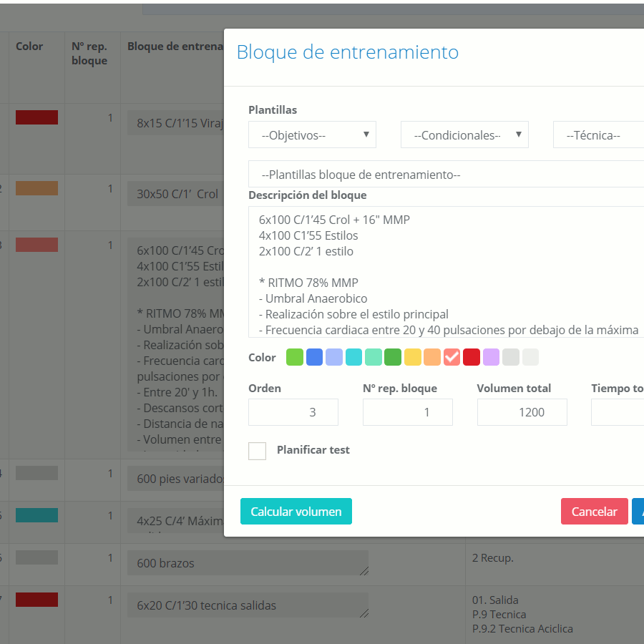Screen dimensions: 644x644
Task: Click the Tiempo total input field
Action: point(618,412)
